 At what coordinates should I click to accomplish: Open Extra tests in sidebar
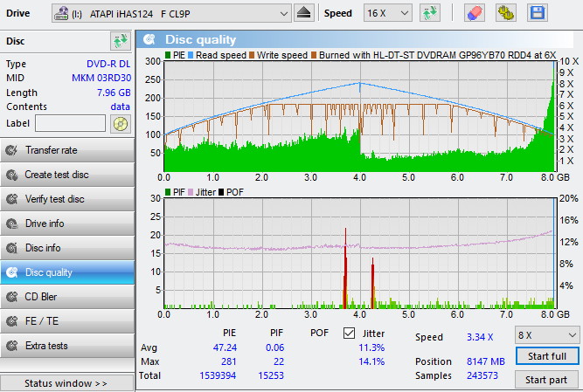coord(67,346)
